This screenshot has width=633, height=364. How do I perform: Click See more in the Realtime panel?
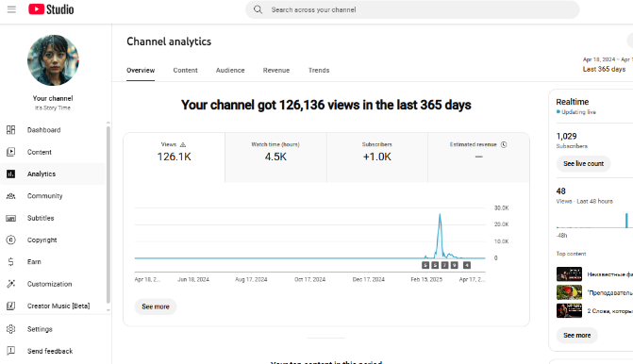coord(577,336)
